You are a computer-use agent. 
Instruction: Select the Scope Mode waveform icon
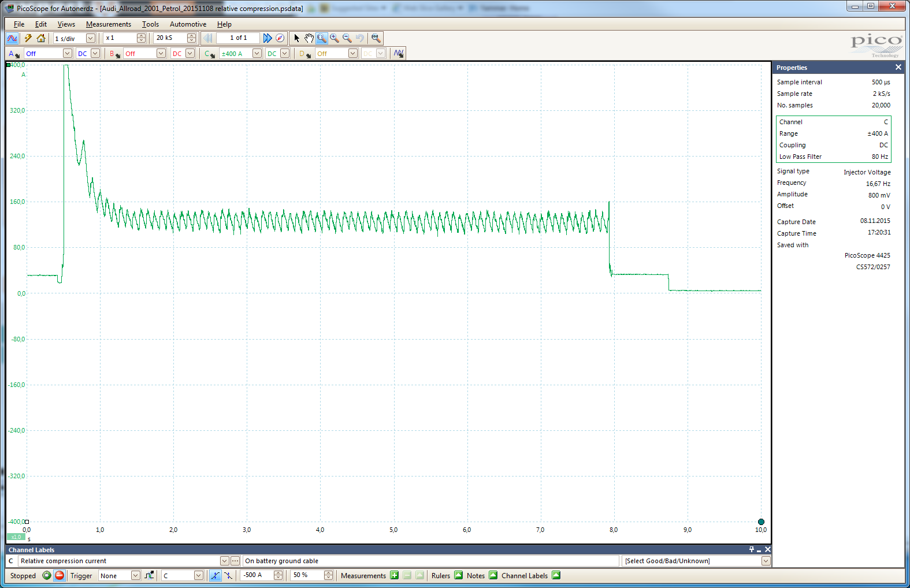(12, 38)
